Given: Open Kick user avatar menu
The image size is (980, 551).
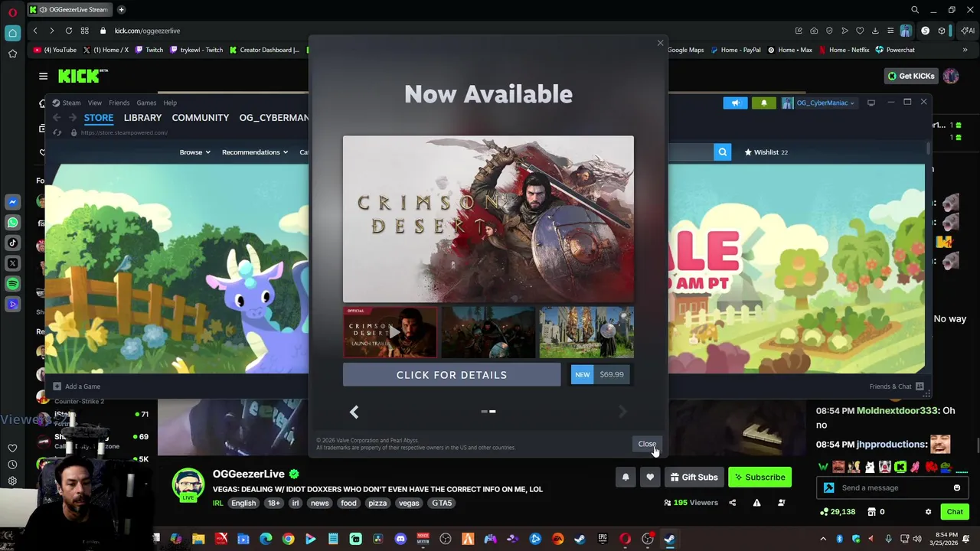Looking at the screenshot, I should pos(951,76).
